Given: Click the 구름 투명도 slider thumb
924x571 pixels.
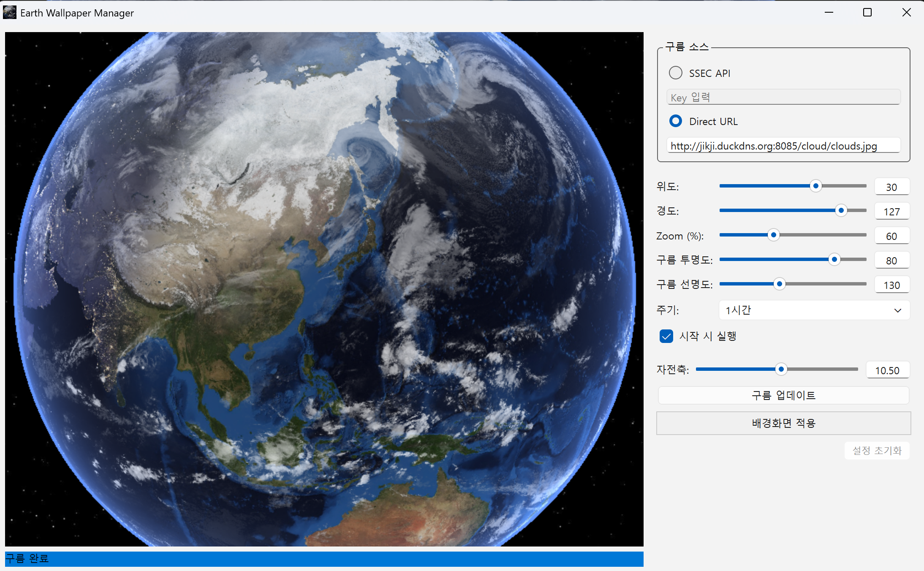Looking at the screenshot, I should 834,259.
